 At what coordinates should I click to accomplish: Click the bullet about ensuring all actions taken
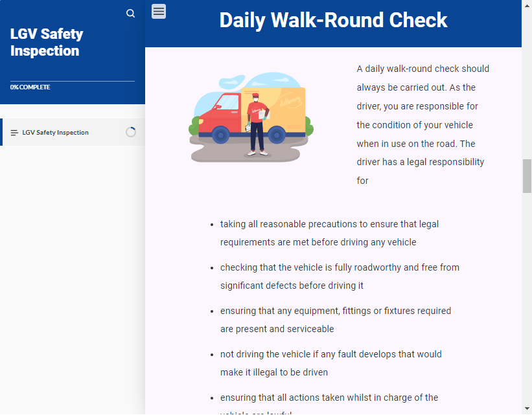point(329,398)
